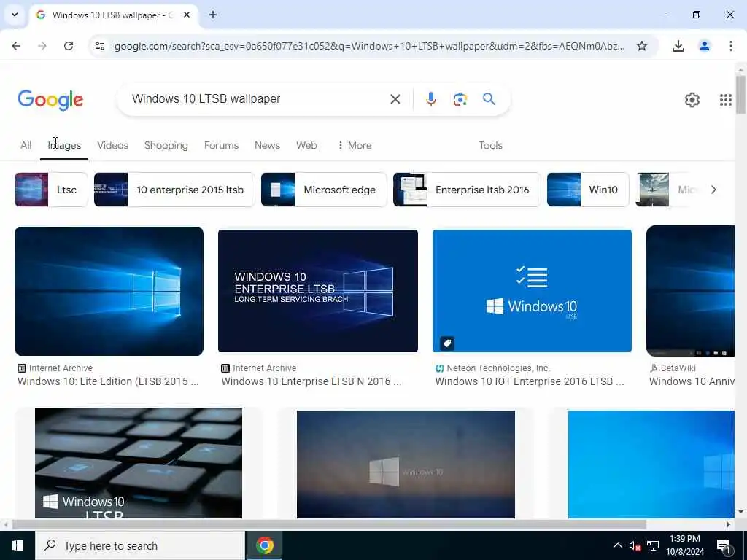This screenshot has width=747, height=560.
Task: Open the taskbar clock and date
Action: pos(685,545)
